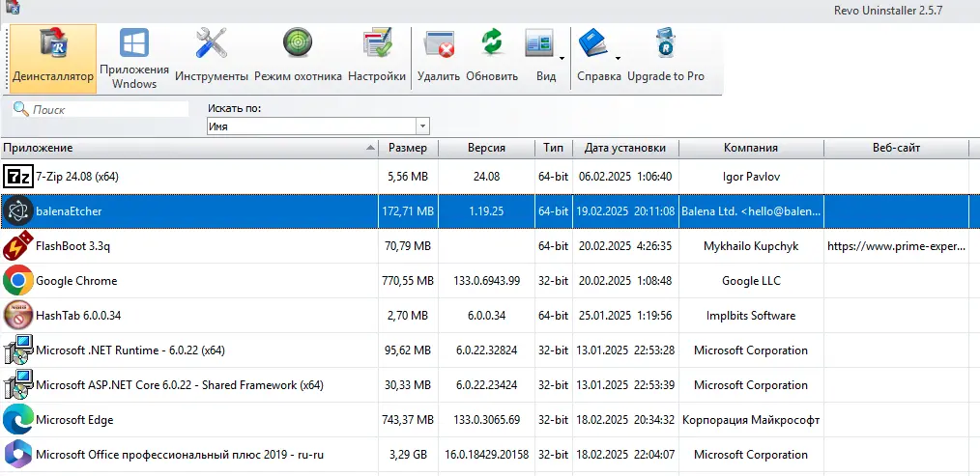
Task: Click the magnifier search icon
Action: (21, 110)
